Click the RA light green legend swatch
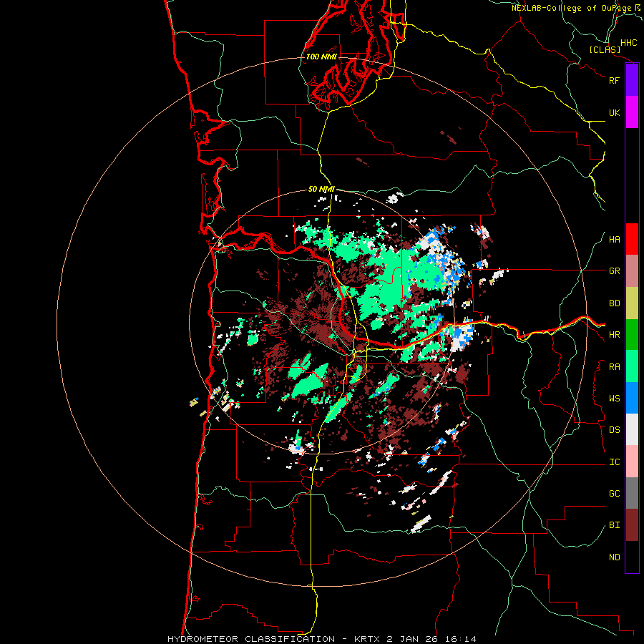Image resolution: width=644 pixels, height=644 pixels. tap(632, 366)
